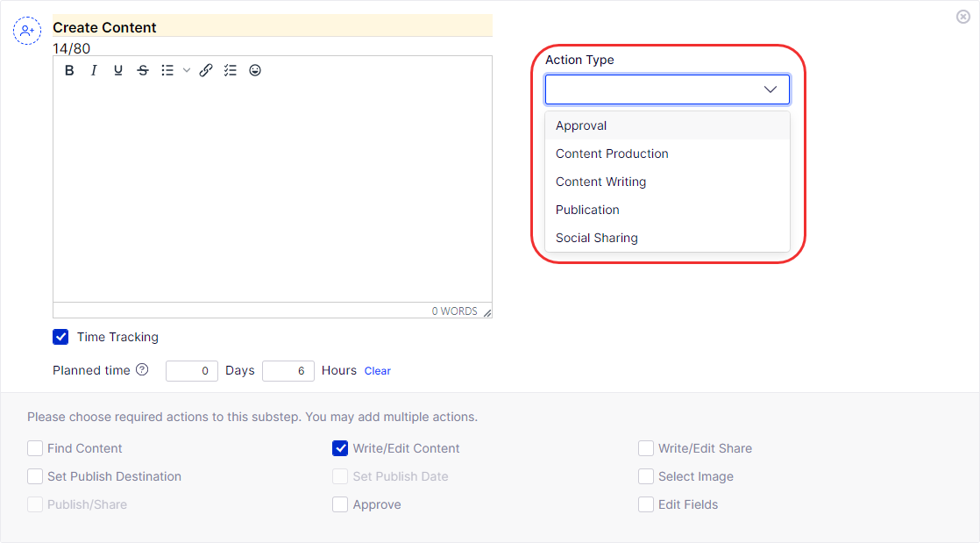
Task: Select Content Production from Action Type list
Action: [612, 154]
